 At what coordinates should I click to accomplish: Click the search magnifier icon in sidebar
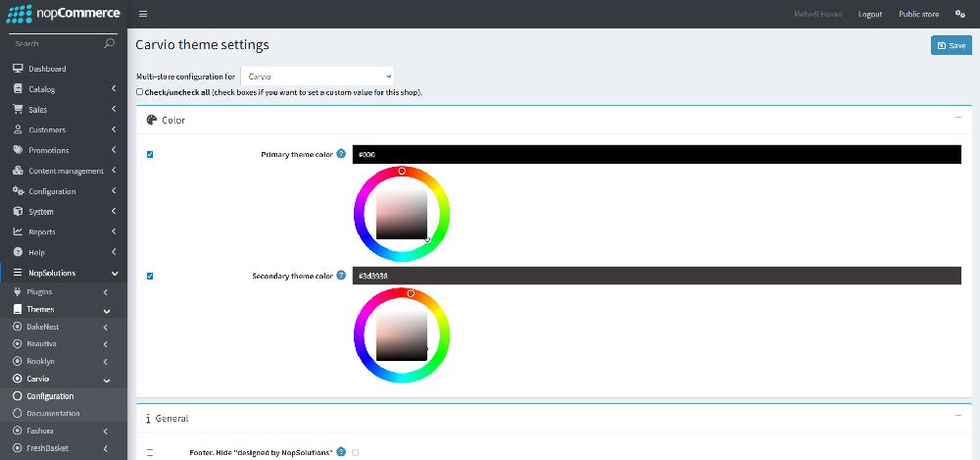coord(109,43)
